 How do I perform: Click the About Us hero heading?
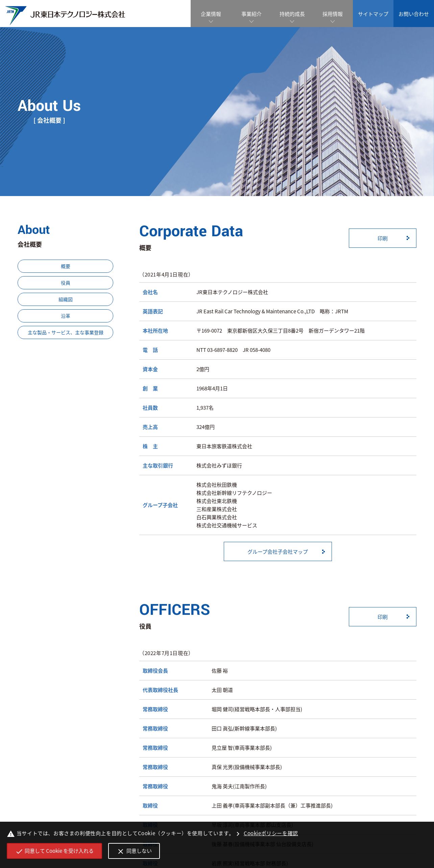click(x=49, y=106)
